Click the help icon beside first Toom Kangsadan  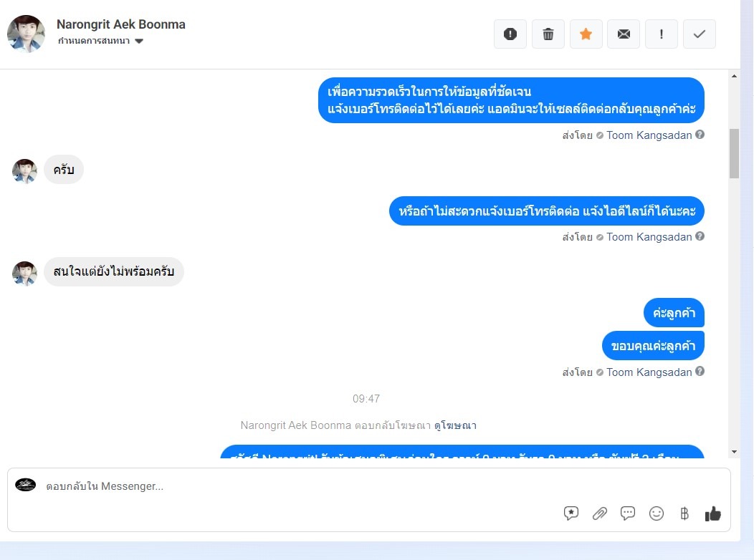[700, 135]
